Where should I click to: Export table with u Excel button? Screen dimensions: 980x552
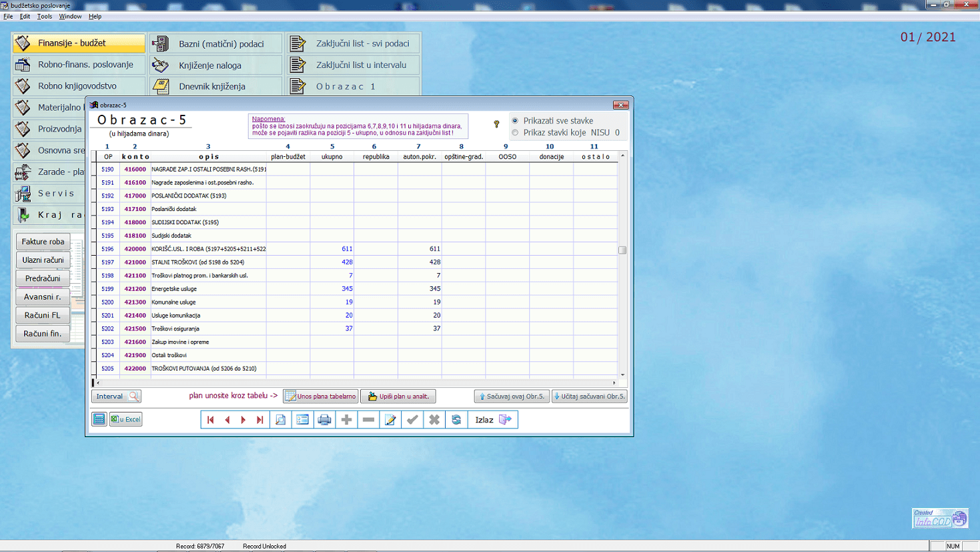(x=125, y=419)
